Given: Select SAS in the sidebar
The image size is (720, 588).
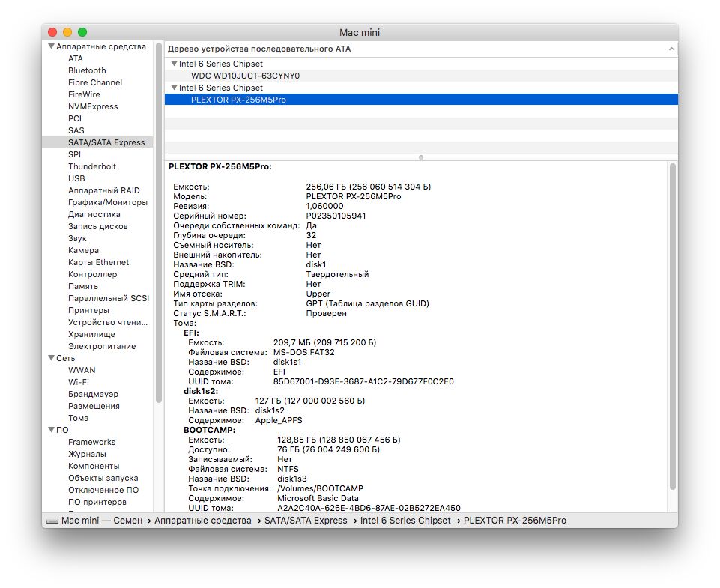Looking at the screenshot, I should pyautogui.click(x=76, y=130).
